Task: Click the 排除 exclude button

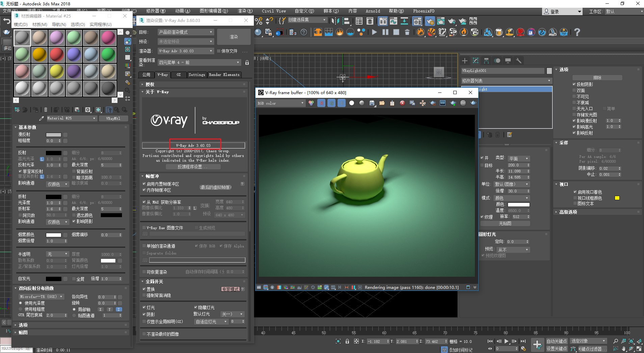Action: tap(597, 78)
